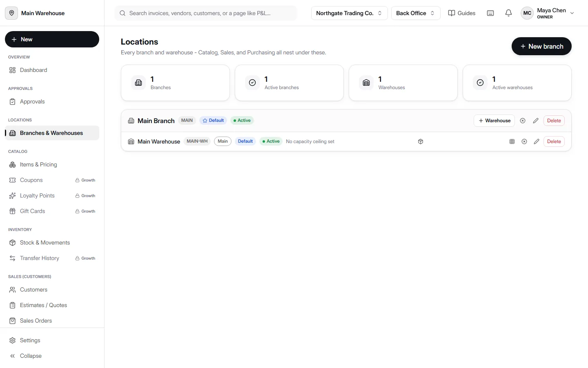Open Settings from the sidebar
Image resolution: width=588 pixels, height=368 pixels.
click(x=52, y=340)
